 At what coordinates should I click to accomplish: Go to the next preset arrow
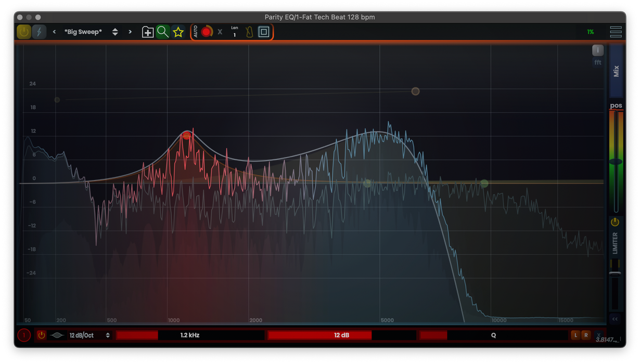[130, 32]
